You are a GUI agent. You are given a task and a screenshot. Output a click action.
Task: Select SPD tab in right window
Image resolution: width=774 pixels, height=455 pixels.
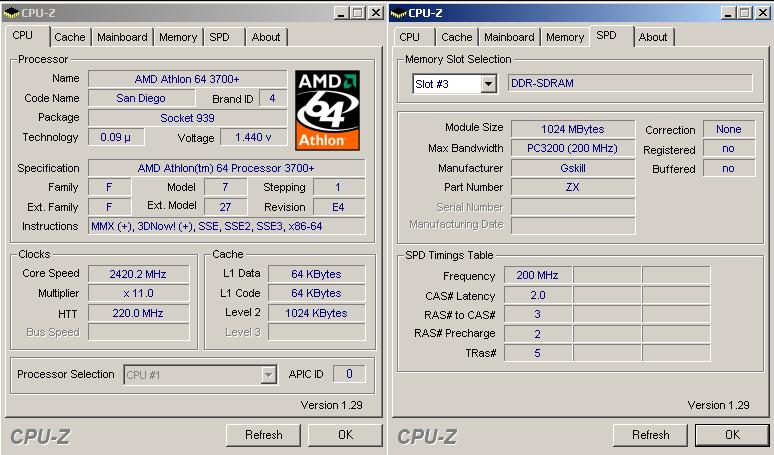(x=607, y=36)
